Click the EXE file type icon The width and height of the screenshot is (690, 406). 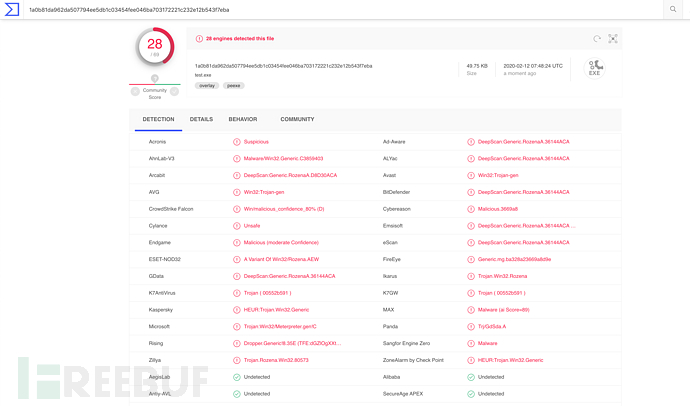595,68
